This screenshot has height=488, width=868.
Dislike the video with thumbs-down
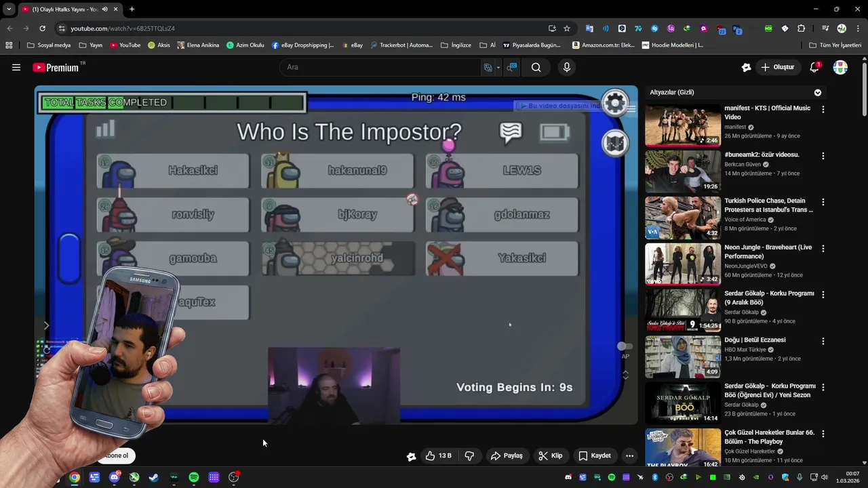click(x=469, y=455)
